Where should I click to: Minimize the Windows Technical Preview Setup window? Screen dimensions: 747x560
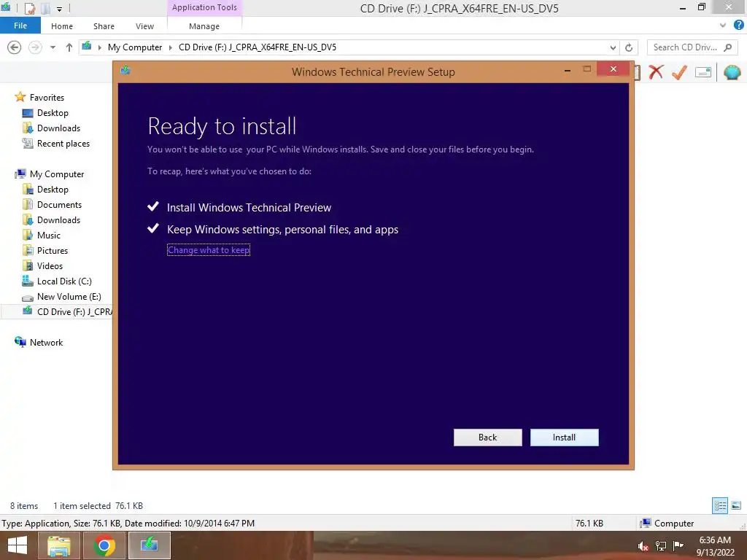568,70
